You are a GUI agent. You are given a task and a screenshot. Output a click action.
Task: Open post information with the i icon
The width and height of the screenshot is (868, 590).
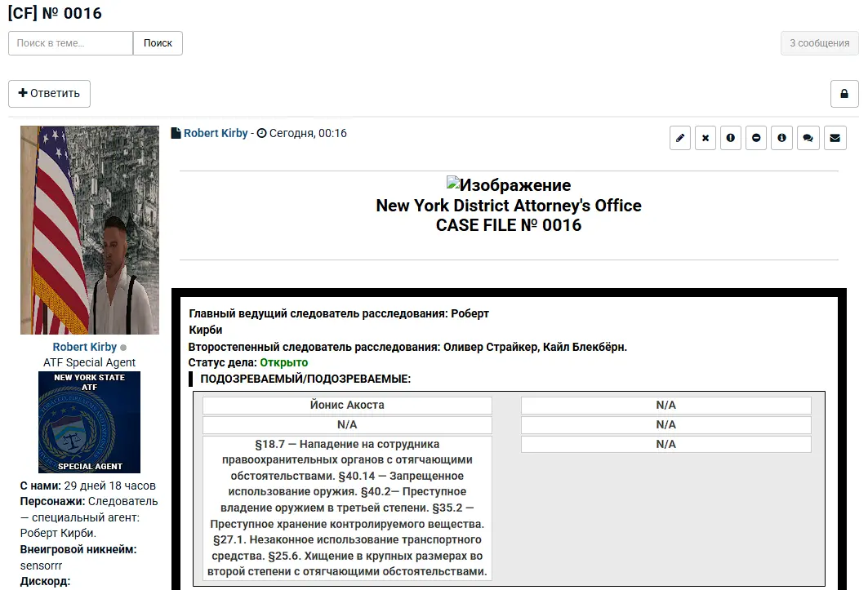click(781, 138)
